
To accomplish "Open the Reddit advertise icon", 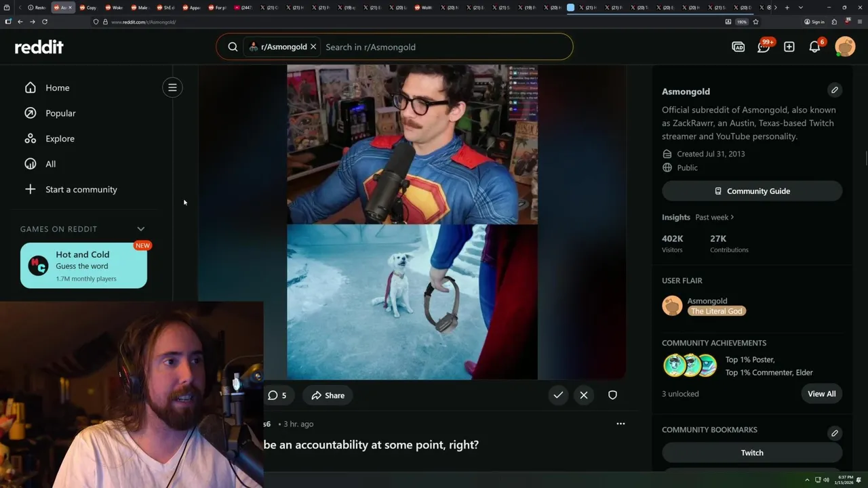I will click(738, 47).
